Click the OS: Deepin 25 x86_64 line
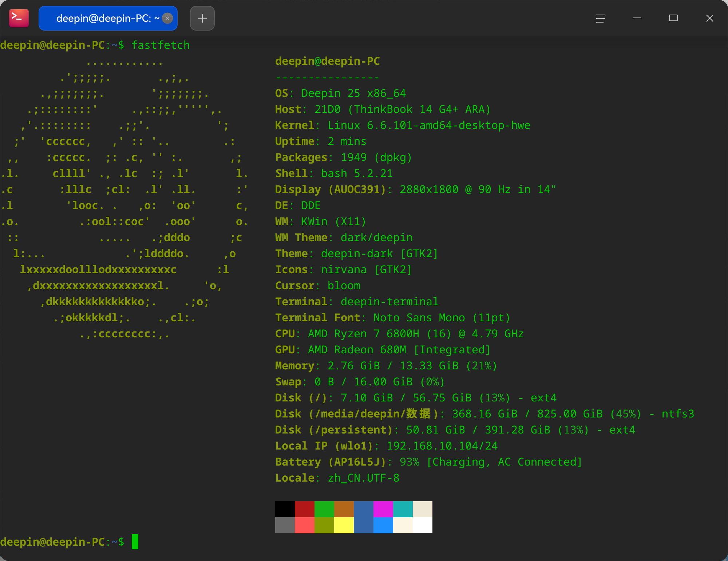Screen dimensions: 728x561 (x=340, y=93)
